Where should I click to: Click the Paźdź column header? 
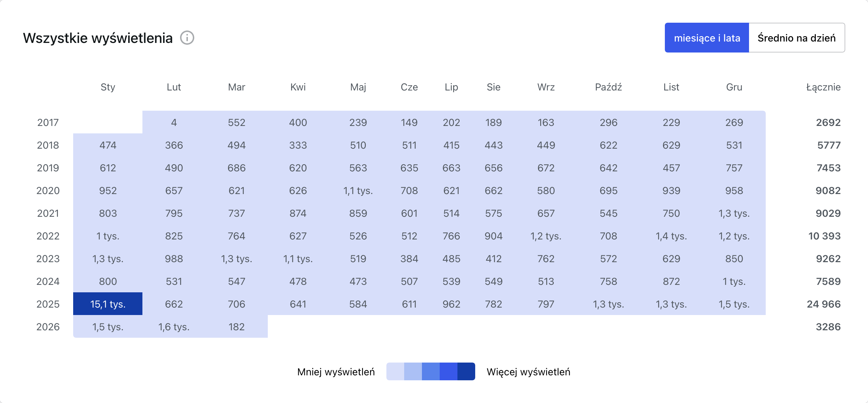pyautogui.click(x=608, y=87)
